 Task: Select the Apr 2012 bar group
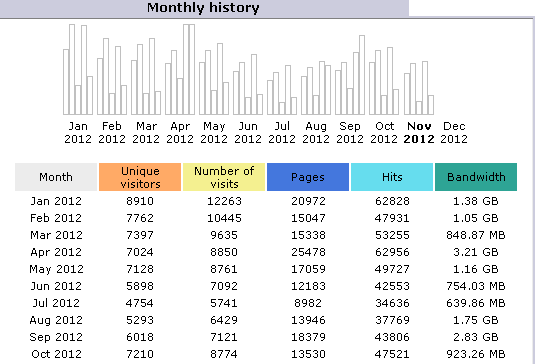[180, 69]
